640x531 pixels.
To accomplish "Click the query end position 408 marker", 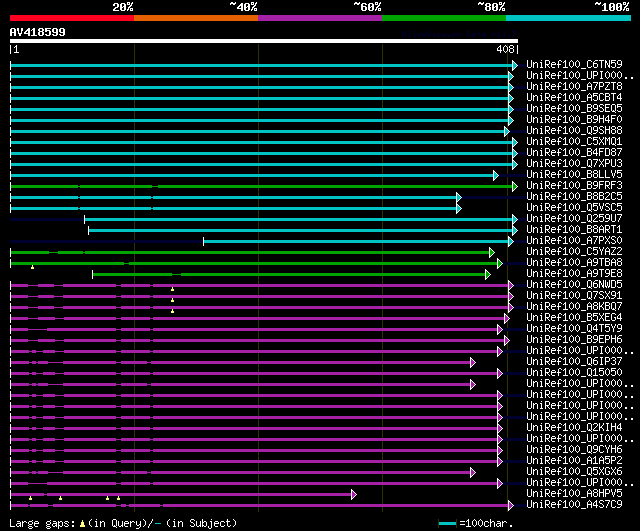I will click(x=505, y=49).
